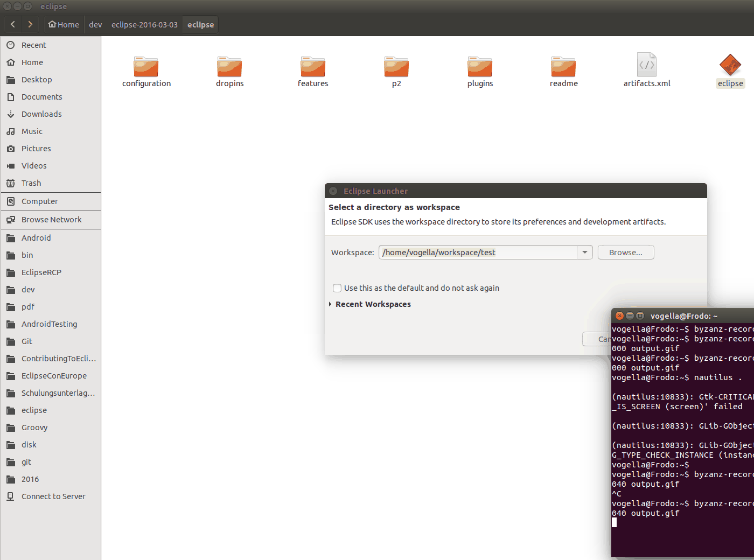The width and height of the screenshot is (754, 560).
Task: Open Browse Network in the sidebar
Action: 51,220
